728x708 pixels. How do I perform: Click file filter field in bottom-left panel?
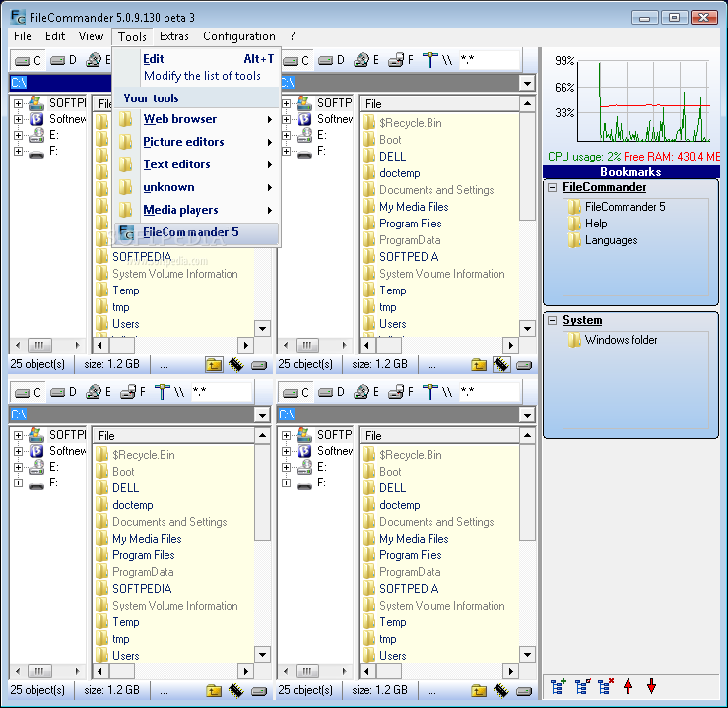click(222, 392)
